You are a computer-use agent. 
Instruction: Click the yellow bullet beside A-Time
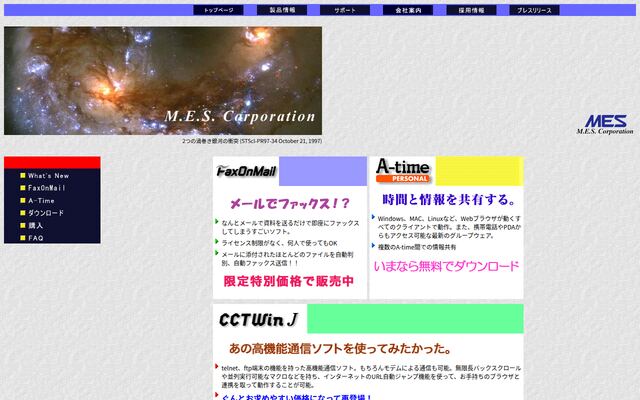23,200
